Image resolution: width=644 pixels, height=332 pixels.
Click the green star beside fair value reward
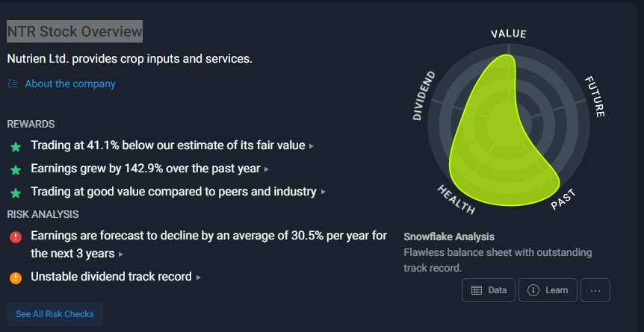pos(16,146)
